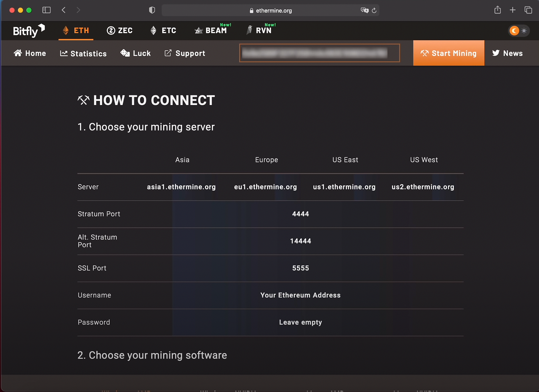Click the Twitter bird icon
Image resolution: width=539 pixels, height=392 pixels.
(x=496, y=53)
